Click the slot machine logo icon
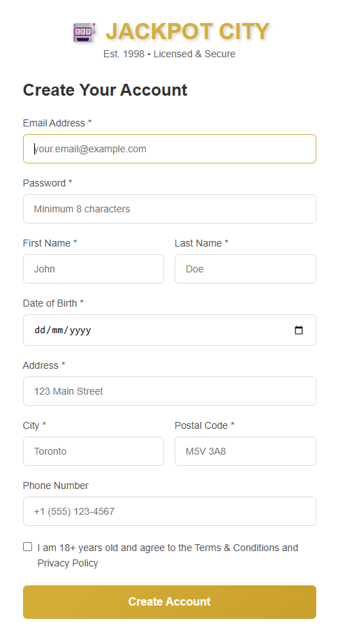 [x=84, y=32]
